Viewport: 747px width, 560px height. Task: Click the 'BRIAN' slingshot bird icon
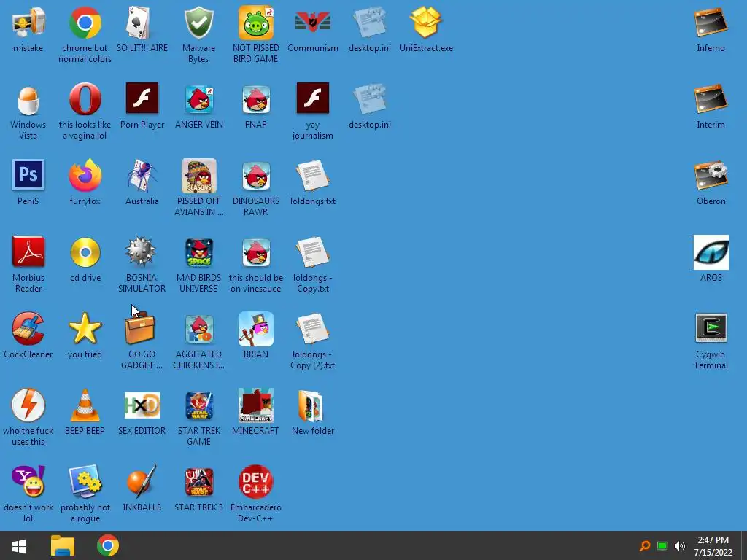pos(256,329)
